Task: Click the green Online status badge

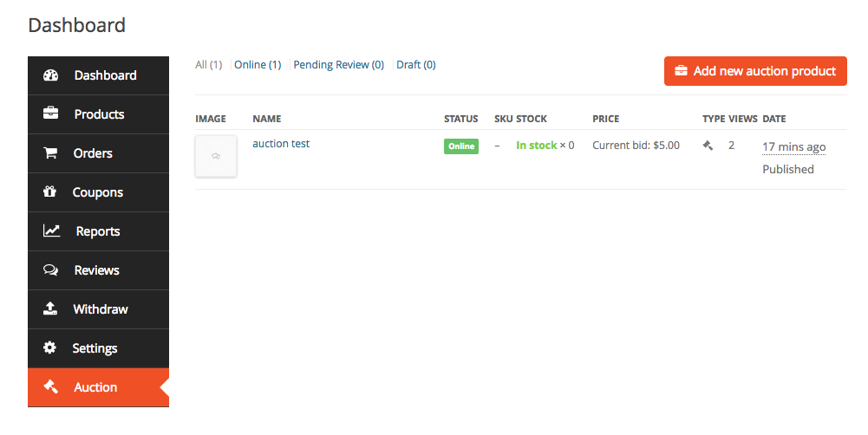Action: pyautogui.click(x=461, y=146)
